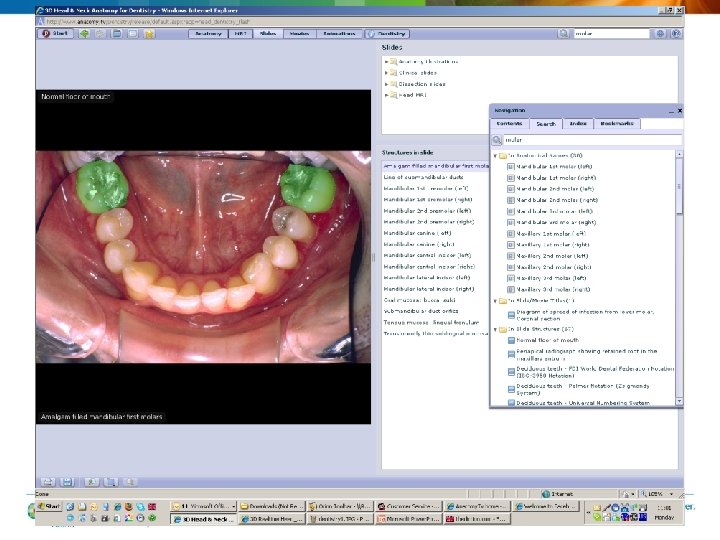Click the grayed forward arrow icon

click(100, 34)
